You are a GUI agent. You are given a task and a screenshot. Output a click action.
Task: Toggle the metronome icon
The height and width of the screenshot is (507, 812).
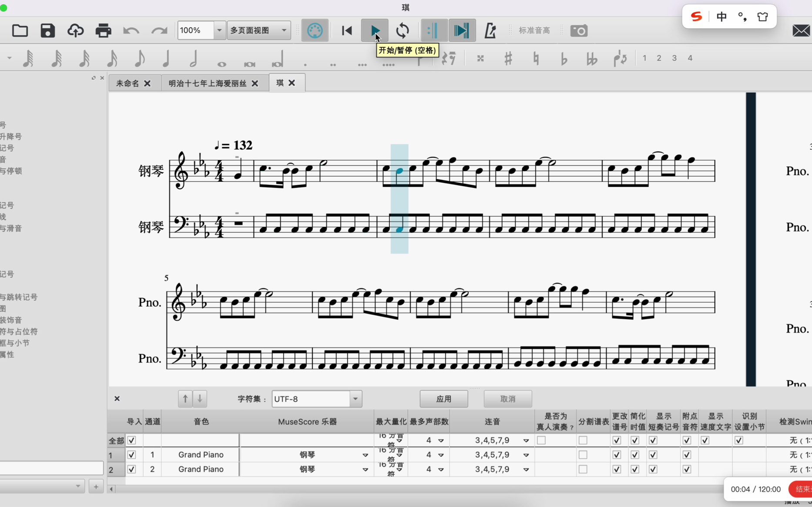click(490, 30)
